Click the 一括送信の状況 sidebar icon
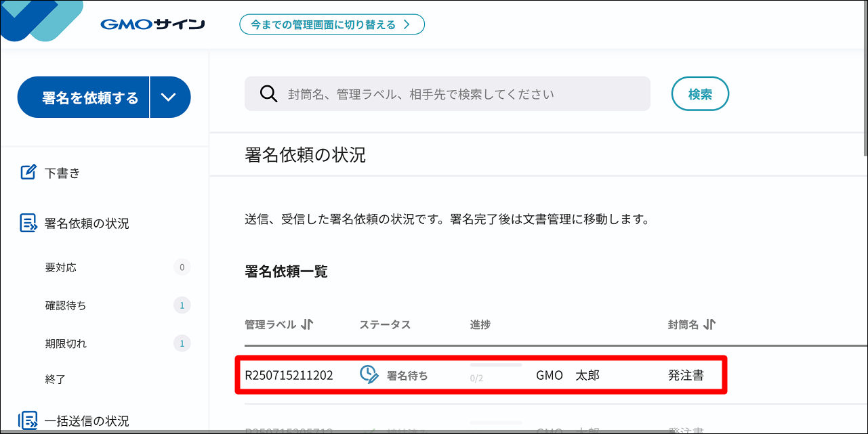The height and width of the screenshot is (434, 868). 28,420
